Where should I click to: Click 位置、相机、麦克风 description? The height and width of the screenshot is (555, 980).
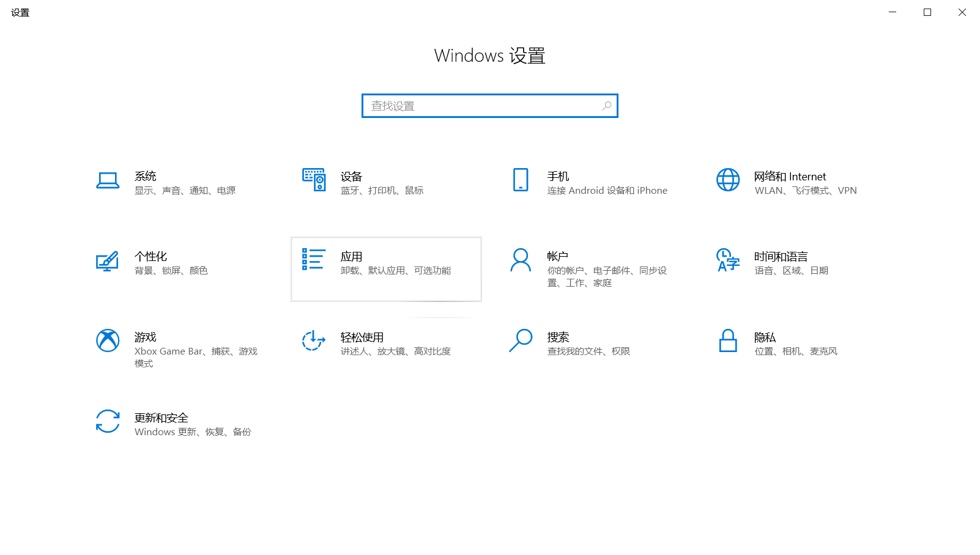tap(796, 351)
